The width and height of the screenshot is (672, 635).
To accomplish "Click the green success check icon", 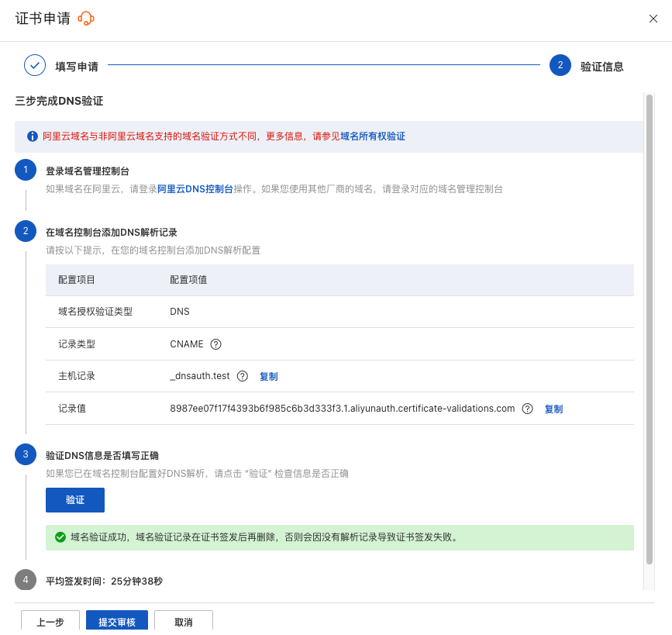I will click(x=60, y=537).
